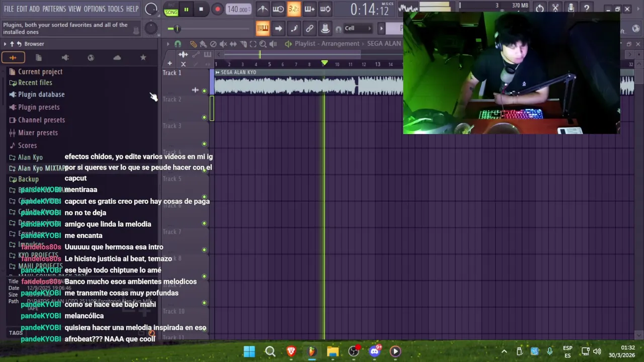Open the ADD menu
Image resolution: width=644 pixels, height=362 pixels.
click(34, 9)
